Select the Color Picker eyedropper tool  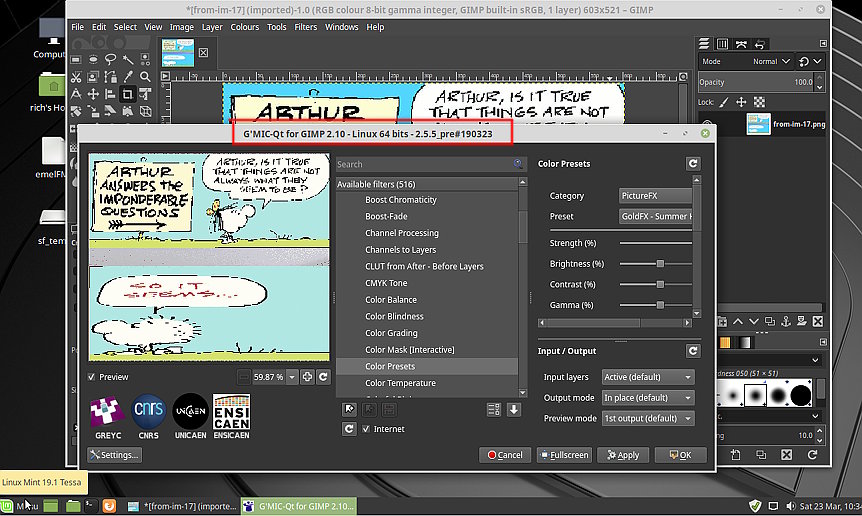click(128, 77)
